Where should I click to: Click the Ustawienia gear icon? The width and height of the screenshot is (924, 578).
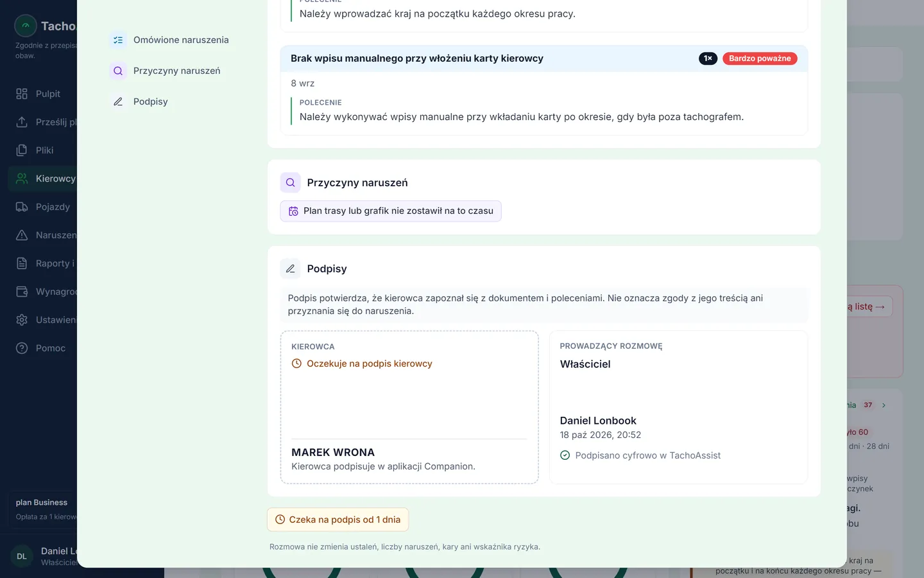click(22, 320)
